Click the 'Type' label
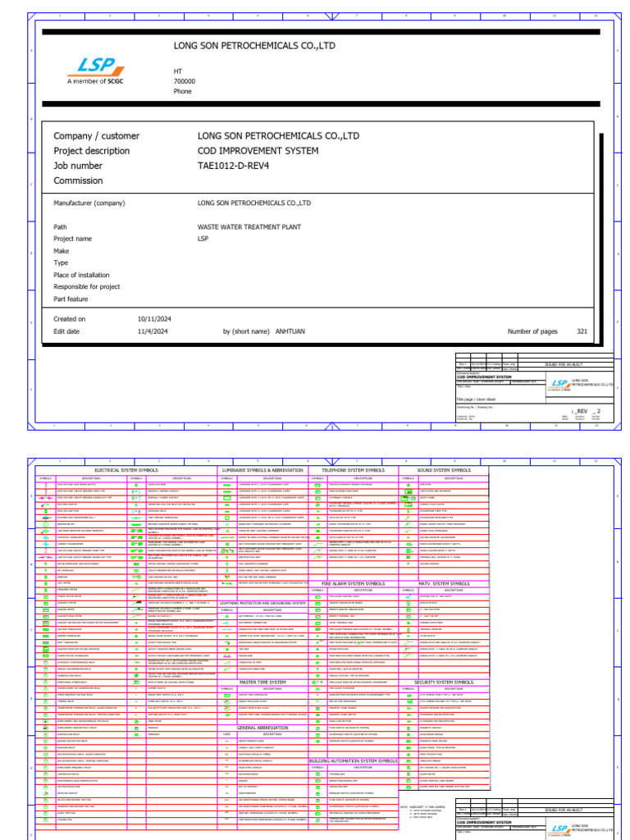 (x=61, y=263)
